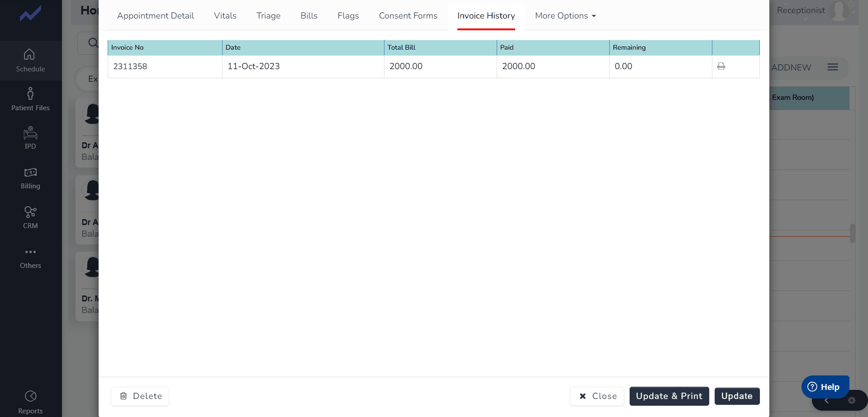Click the app logo at top left

coord(30,14)
